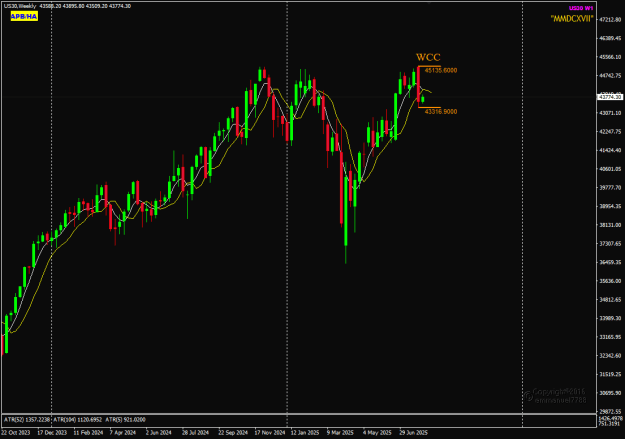This screenshot has width=625, height=439.
Task: Click the ATR(5) 921.0200 indicator label
Action: tap(125, 420)
